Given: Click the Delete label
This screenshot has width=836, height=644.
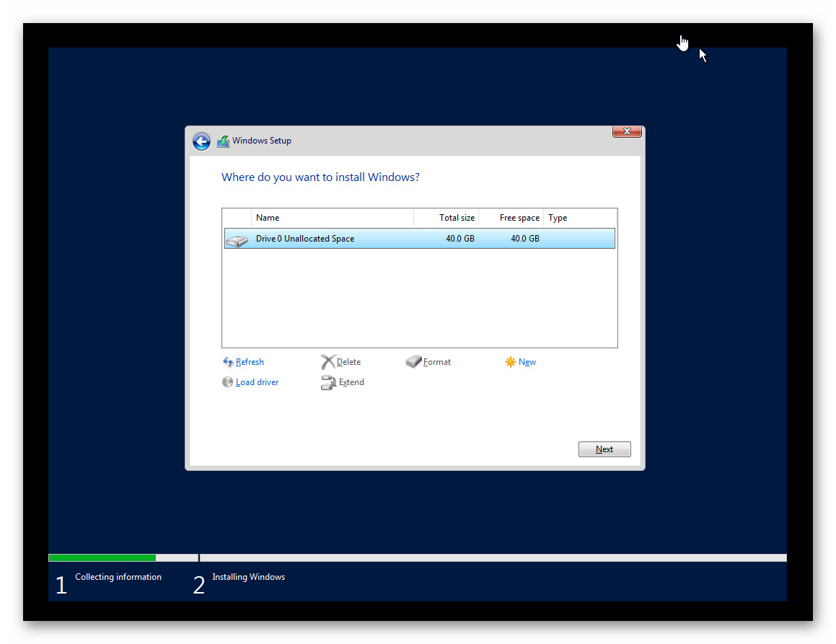Looking at the screenshot, I should coord(348,362).
